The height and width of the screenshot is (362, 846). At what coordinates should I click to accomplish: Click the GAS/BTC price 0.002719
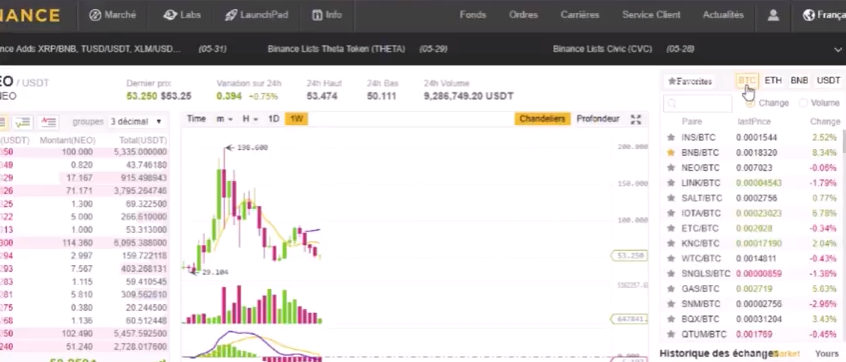[x=754, y=289]
